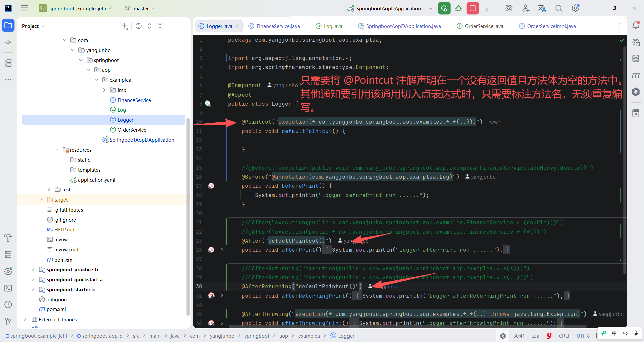The height and width of the screenshot is (342, 644).
Task: Debug SpringbootAopDApplication
Action: click(x=459, y=8)
